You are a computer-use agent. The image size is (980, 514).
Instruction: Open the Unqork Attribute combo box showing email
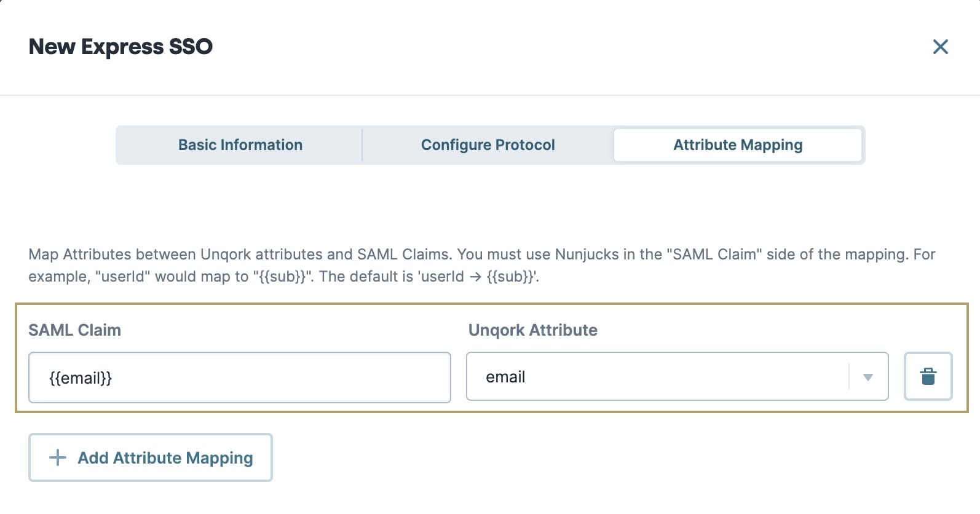point(677,376)
